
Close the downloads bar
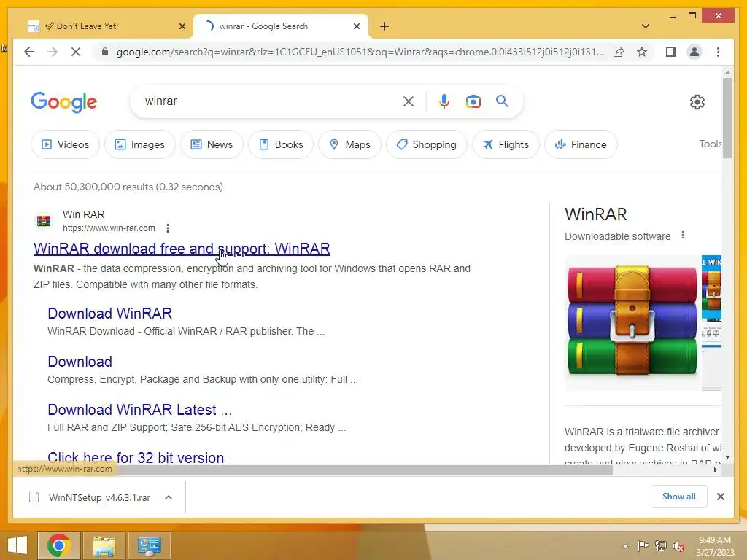point(720,497)
